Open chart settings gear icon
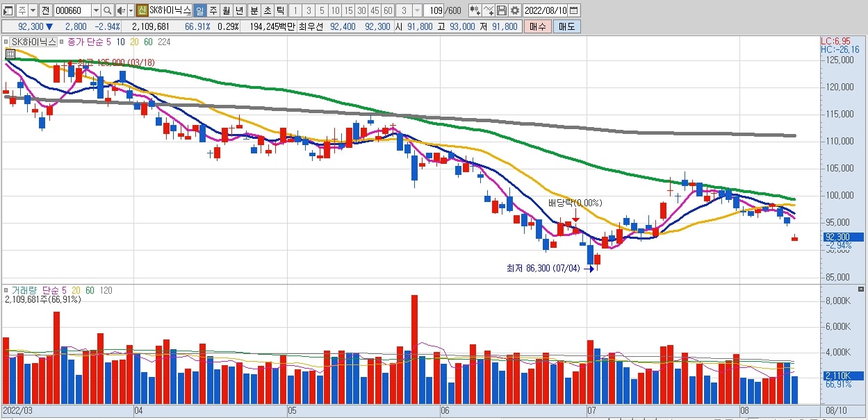Viewport: 868px width, 420px height. pyautogui.click(x=515, y=10)
